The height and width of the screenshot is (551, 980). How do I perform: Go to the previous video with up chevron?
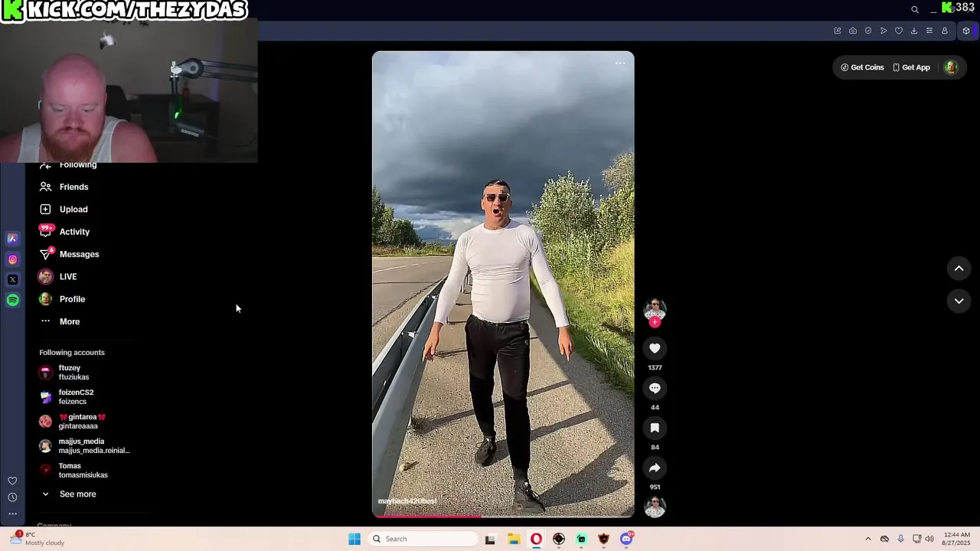tap(959, 268)
